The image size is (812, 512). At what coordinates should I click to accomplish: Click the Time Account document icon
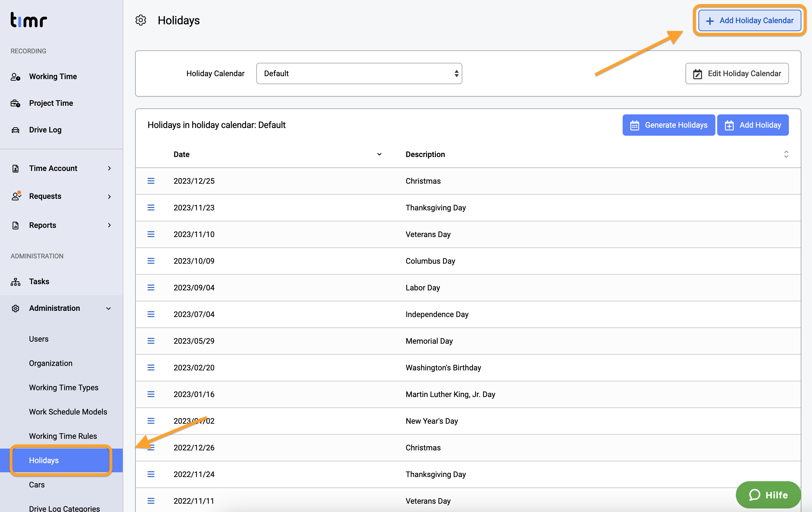(15, 168)
